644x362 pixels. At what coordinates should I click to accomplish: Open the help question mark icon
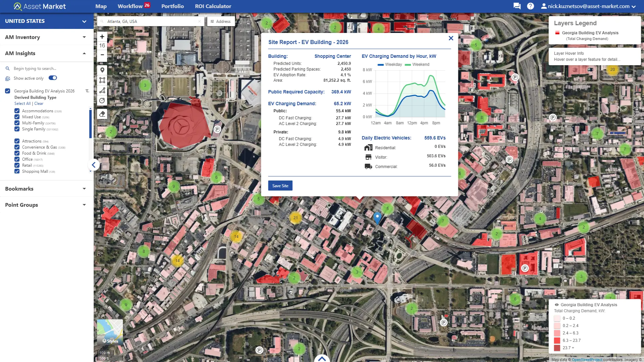click(x=531, y=6)
